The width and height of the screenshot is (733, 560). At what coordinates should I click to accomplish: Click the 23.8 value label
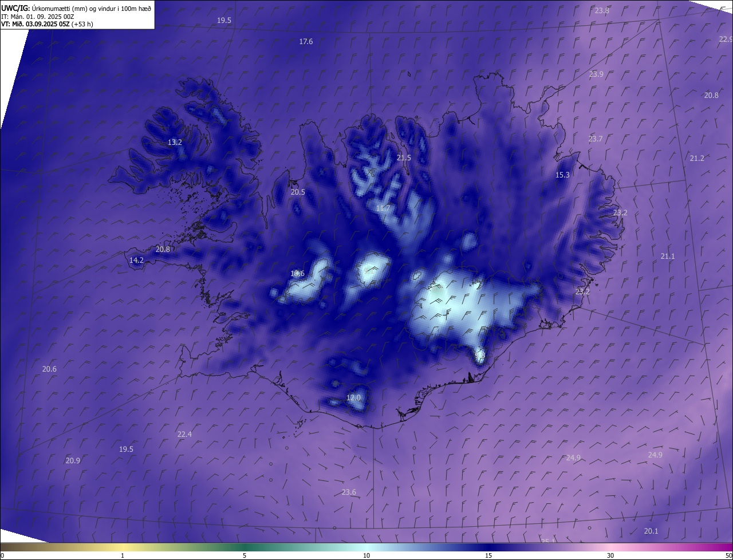[602, 11]
